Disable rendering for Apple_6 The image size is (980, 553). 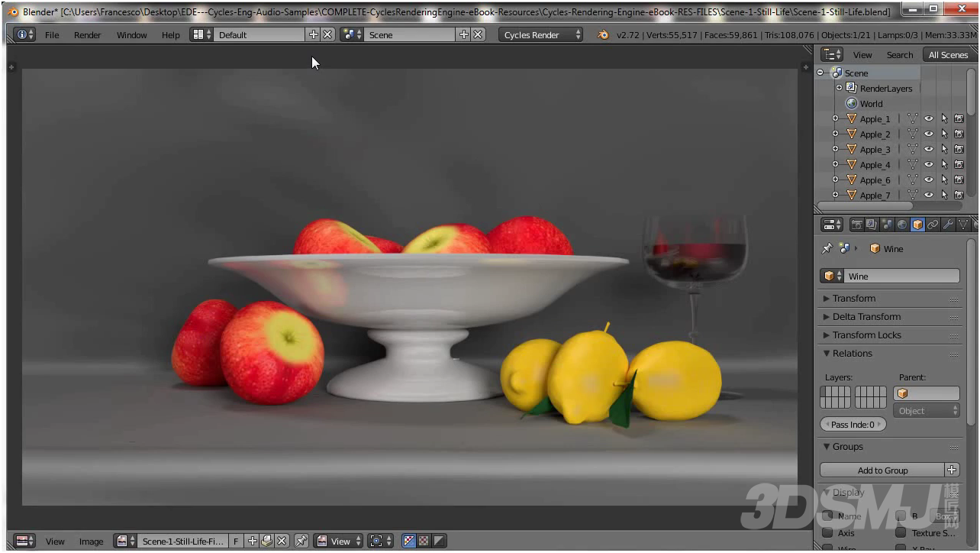[x=959, y=179]
